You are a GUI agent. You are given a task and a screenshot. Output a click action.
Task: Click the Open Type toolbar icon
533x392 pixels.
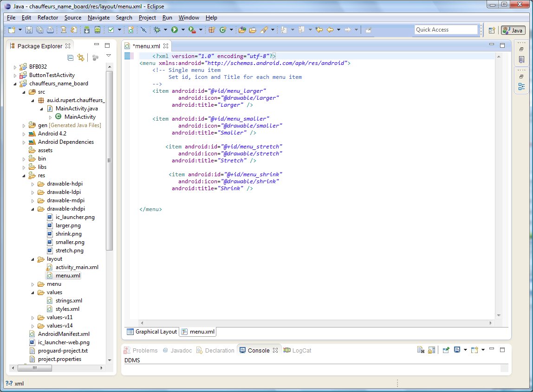[242, 30]
